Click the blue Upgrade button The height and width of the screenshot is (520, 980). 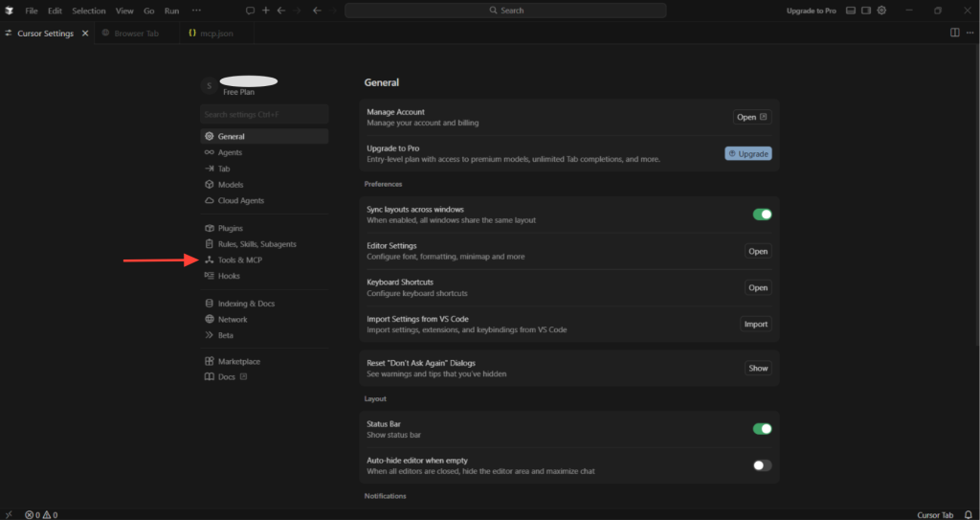pos(748,153)
